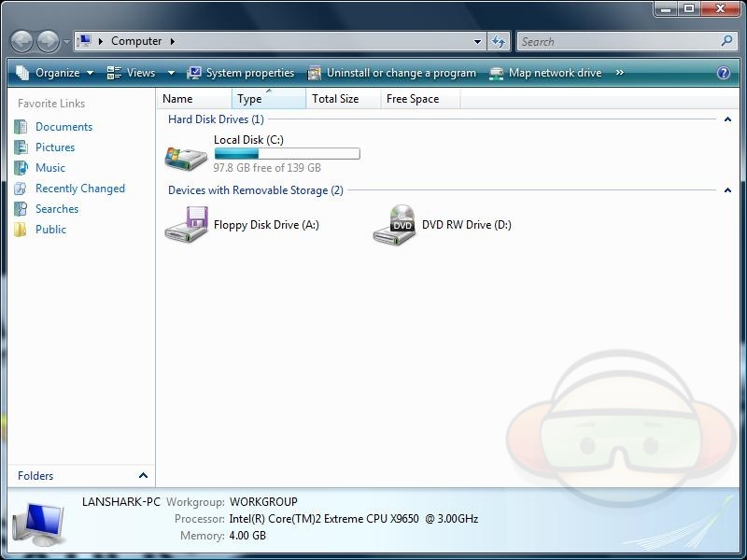Viewport: 747px width, 560px height.
Task: Collapse Devices with Removable Storage group
Action: [x=727, y=190]
